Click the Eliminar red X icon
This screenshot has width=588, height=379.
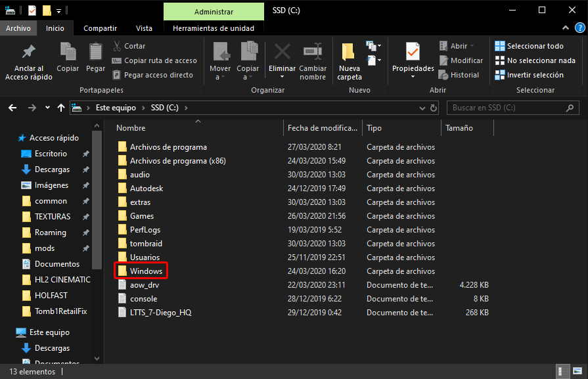coord(282,52)
